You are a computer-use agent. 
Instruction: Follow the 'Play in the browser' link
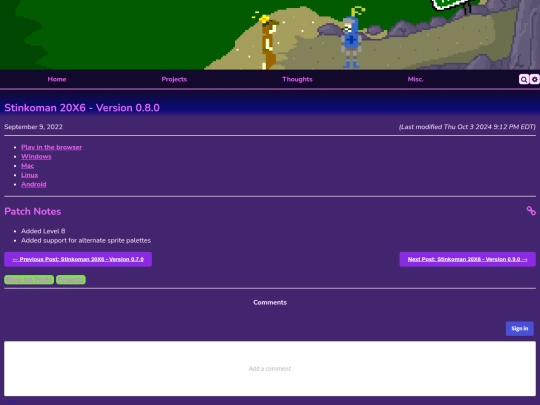click(x=52, y=147)
